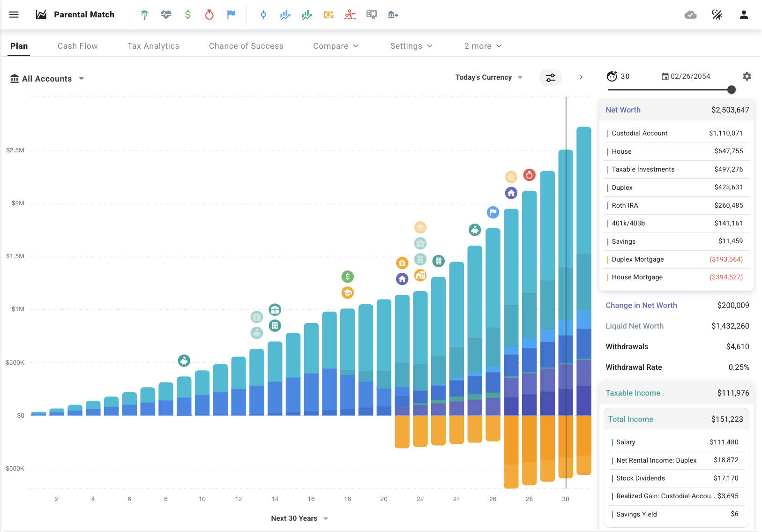Screen dimensions: 762x532
Task: Click the Net Worth heading link
Action: 623,110
